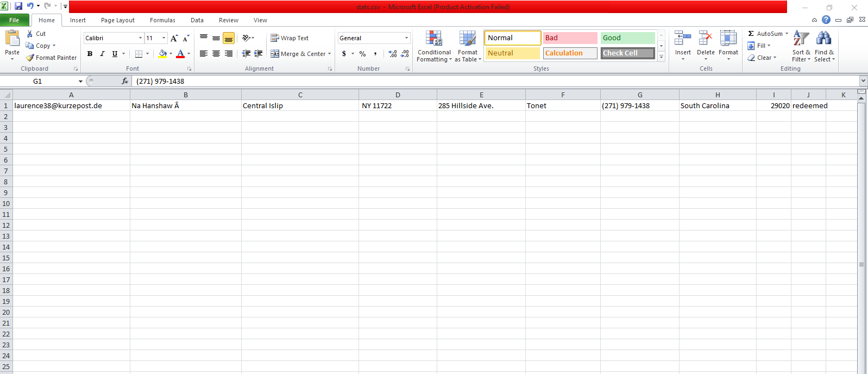Toggle Italic formatting
The image size is (868, 374).
(102, 54)
